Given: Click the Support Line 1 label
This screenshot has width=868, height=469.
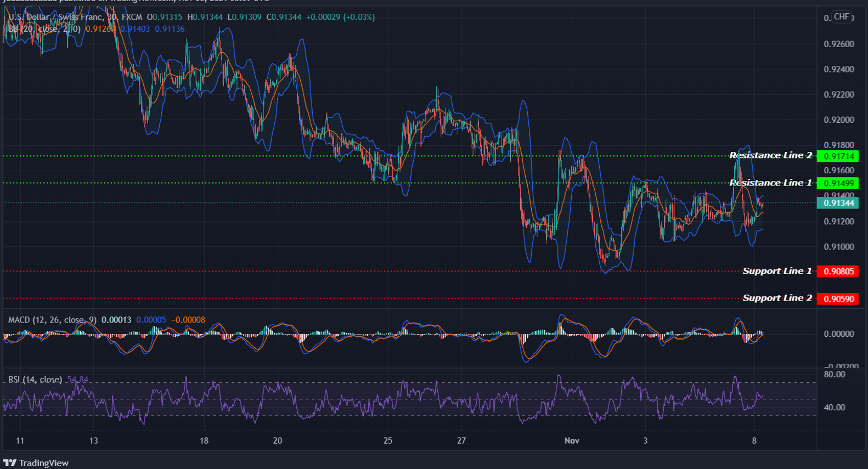Looking at the screenshot, I should [x=777, y=271].
